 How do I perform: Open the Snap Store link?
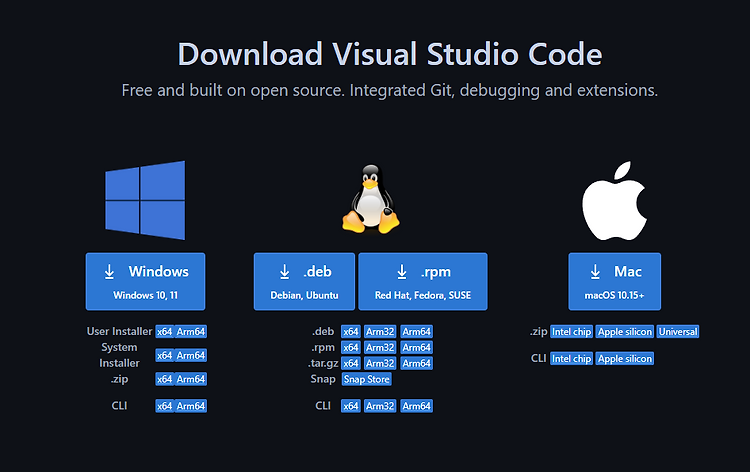[x=367, y=379]
